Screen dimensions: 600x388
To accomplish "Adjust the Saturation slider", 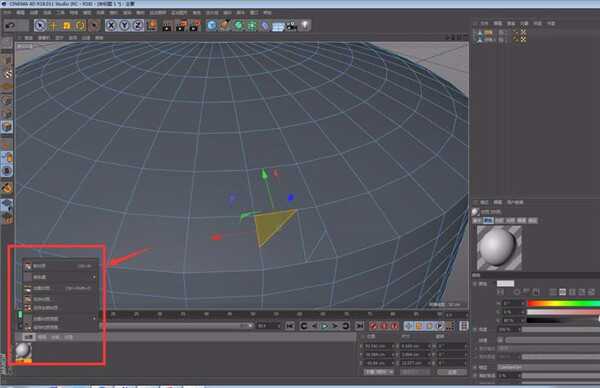I will point(563,312).
